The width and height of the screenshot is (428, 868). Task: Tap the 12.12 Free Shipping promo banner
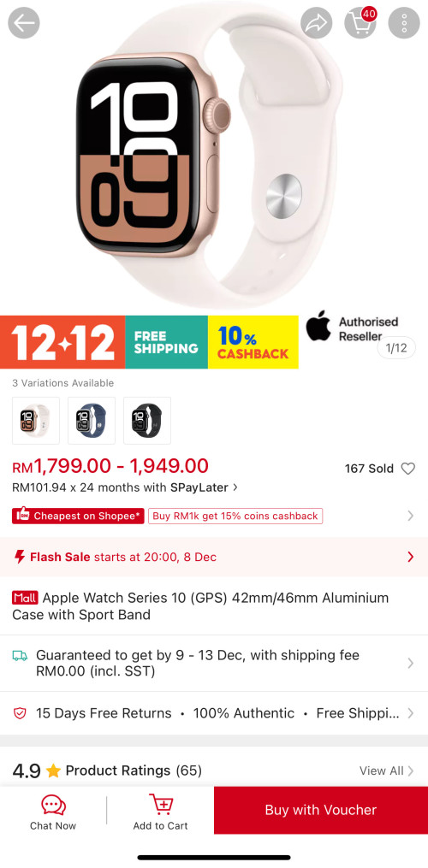(x=149, y=342)
